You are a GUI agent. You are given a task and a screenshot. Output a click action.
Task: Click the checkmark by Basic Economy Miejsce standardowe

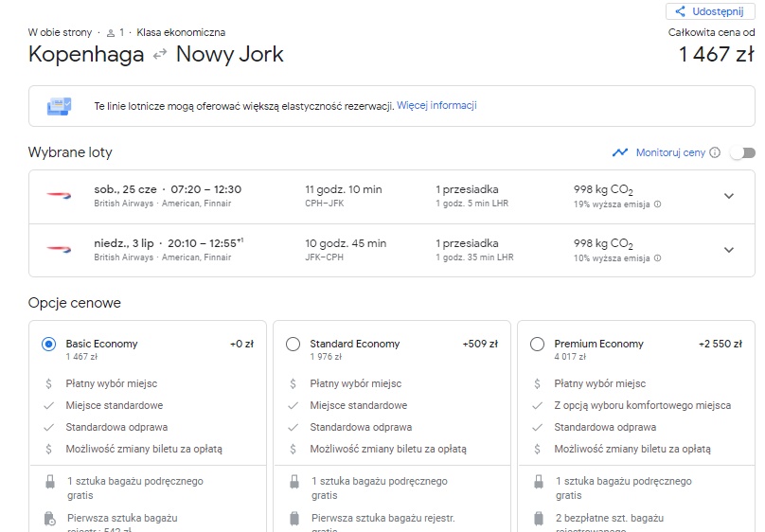point(49,405)
